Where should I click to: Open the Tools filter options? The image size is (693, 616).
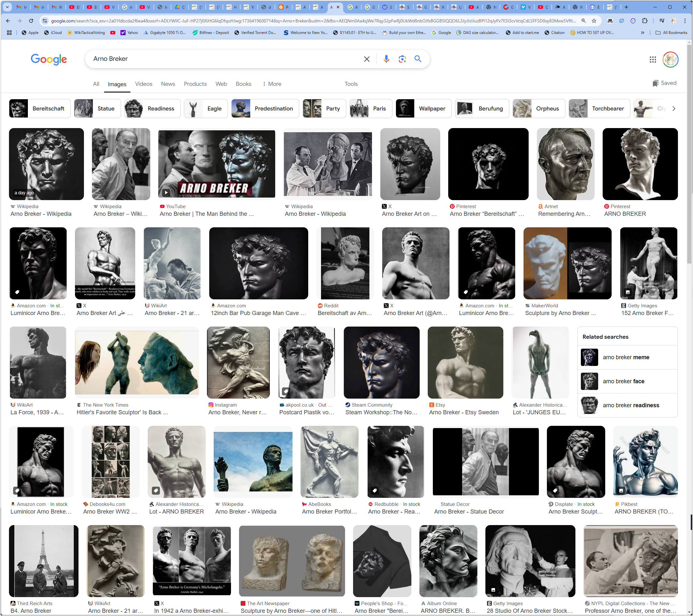(351, 84)
